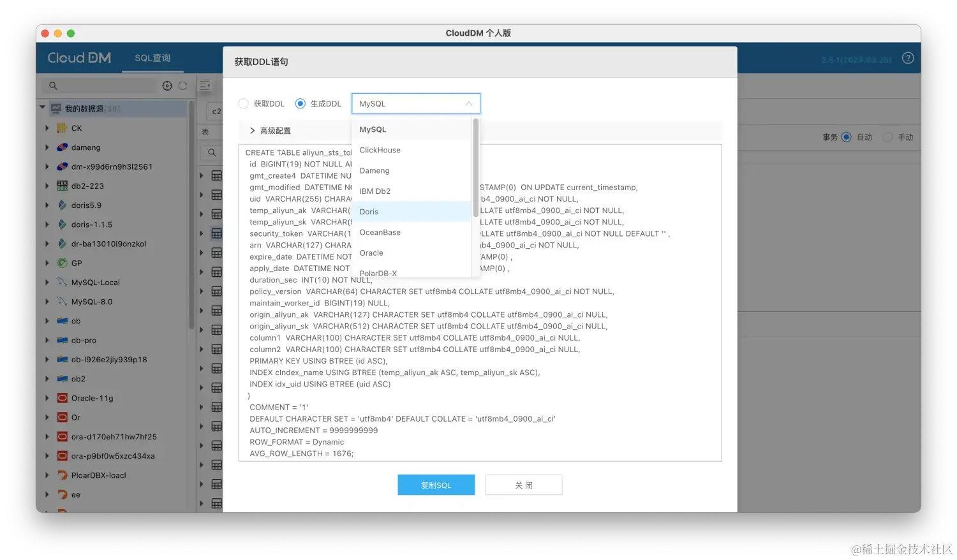The height and width of the screenshot is (560, 957).
Task: Switch to the SQL查询 tab
Action: tap(152, 58)
